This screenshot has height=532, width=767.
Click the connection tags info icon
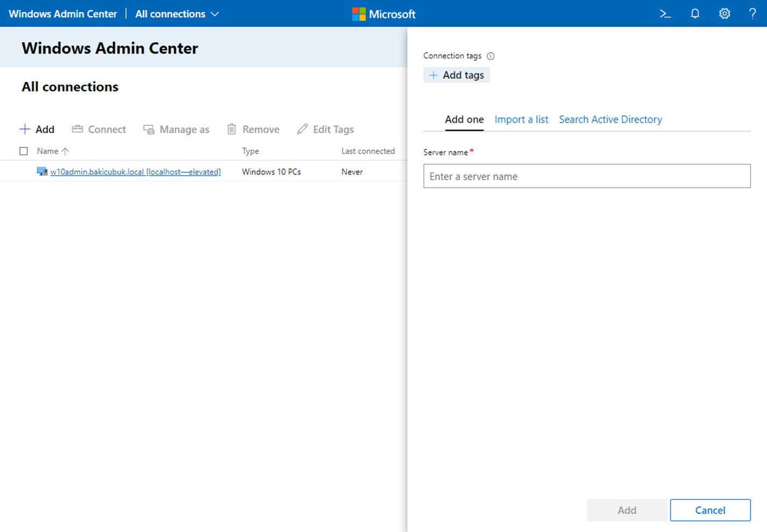[491, 56]
